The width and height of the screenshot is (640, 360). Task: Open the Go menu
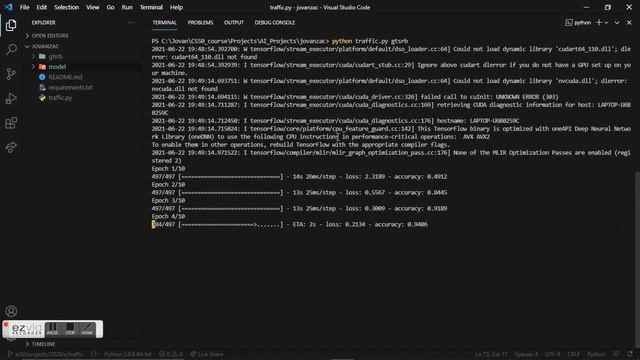tap(110, 7)
